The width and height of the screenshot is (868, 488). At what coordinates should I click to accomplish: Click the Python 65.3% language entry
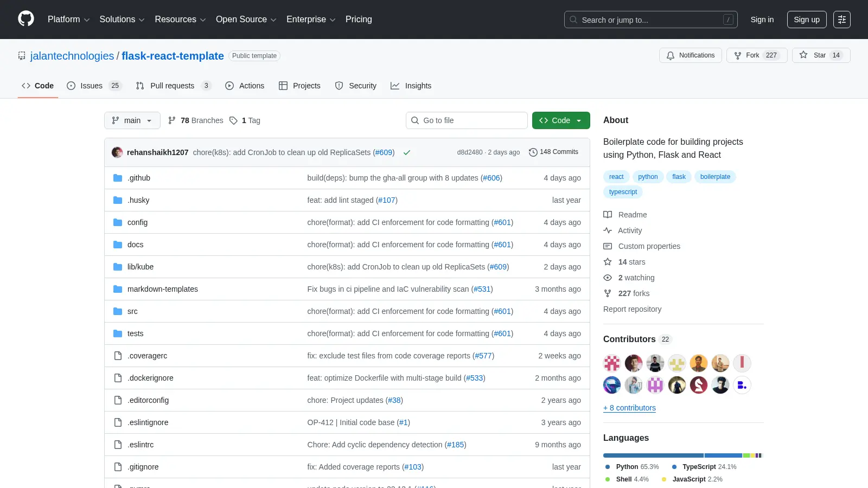click(632, 467)
